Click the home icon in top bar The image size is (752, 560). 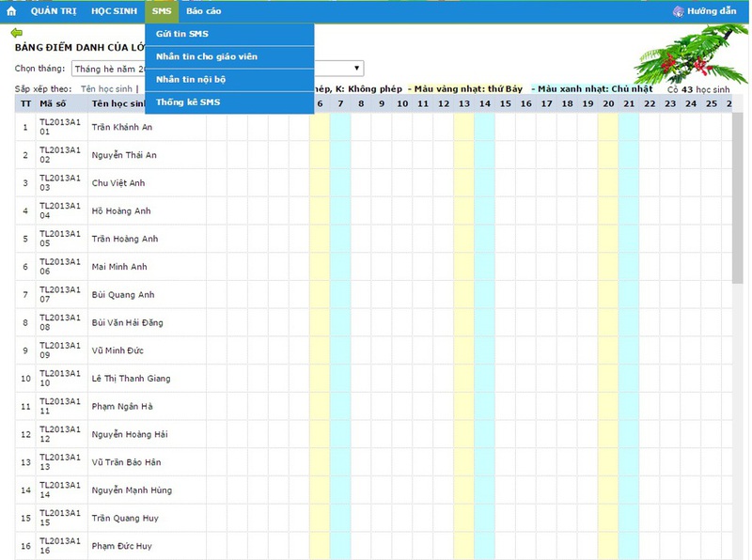(11, 11)
